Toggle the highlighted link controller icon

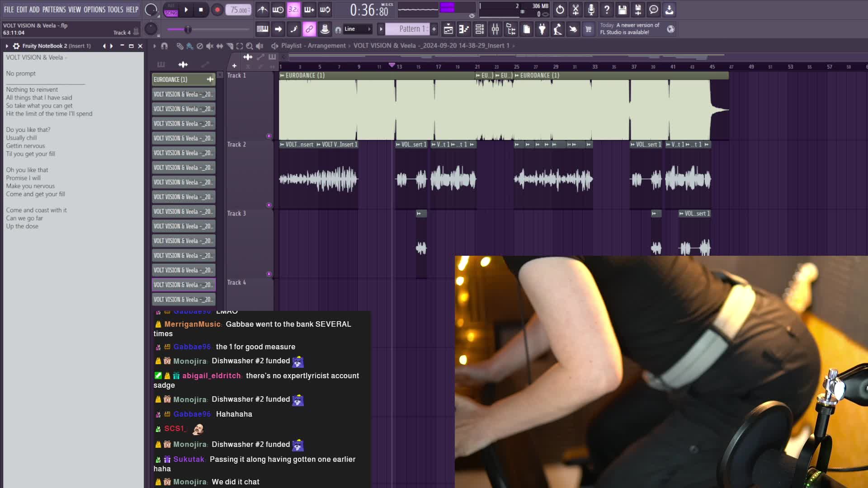tap(309, 29)
